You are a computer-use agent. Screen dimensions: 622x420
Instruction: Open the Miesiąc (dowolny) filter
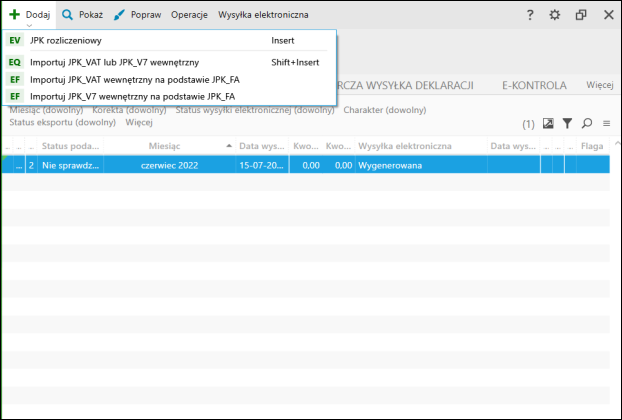(46, 110)
